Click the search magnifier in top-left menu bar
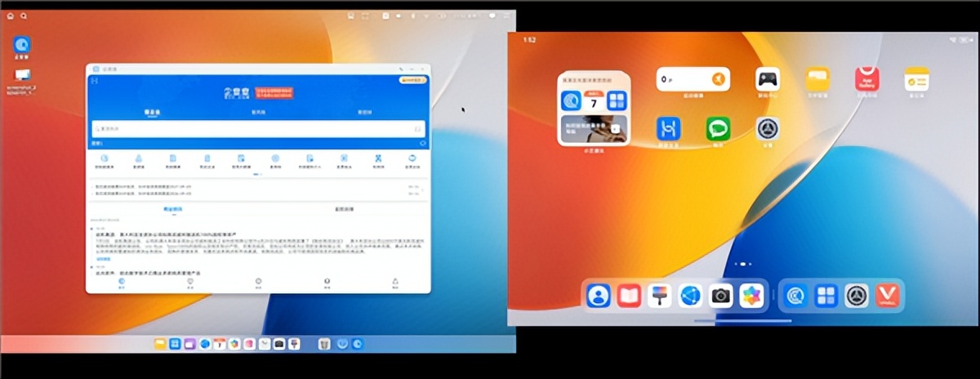Screen dimensions: 980x379 24,16
